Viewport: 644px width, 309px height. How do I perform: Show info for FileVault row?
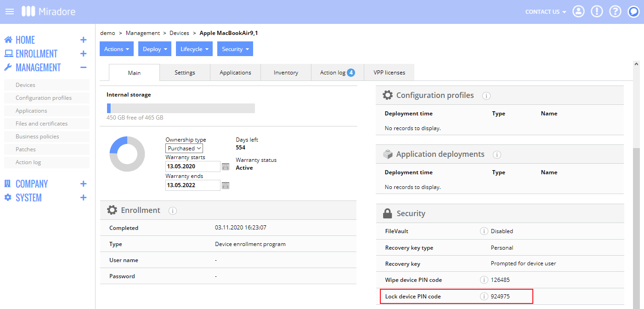(484, 231)
